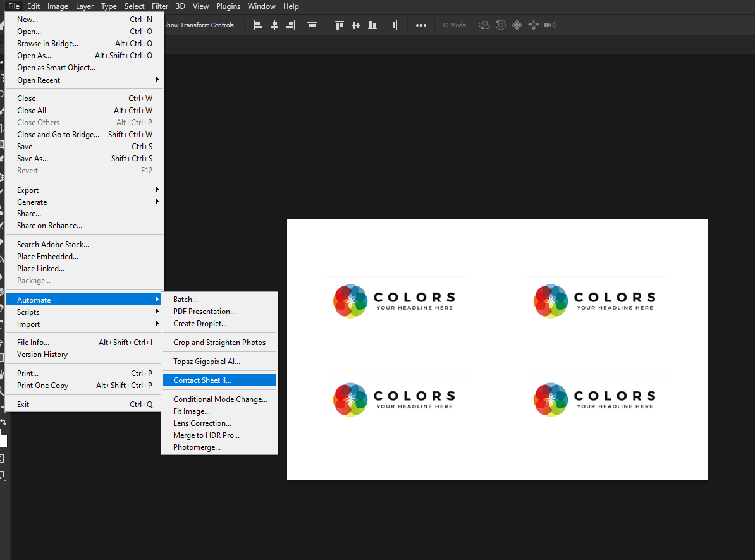Click Close All menu entry

(x=84, y=110)
